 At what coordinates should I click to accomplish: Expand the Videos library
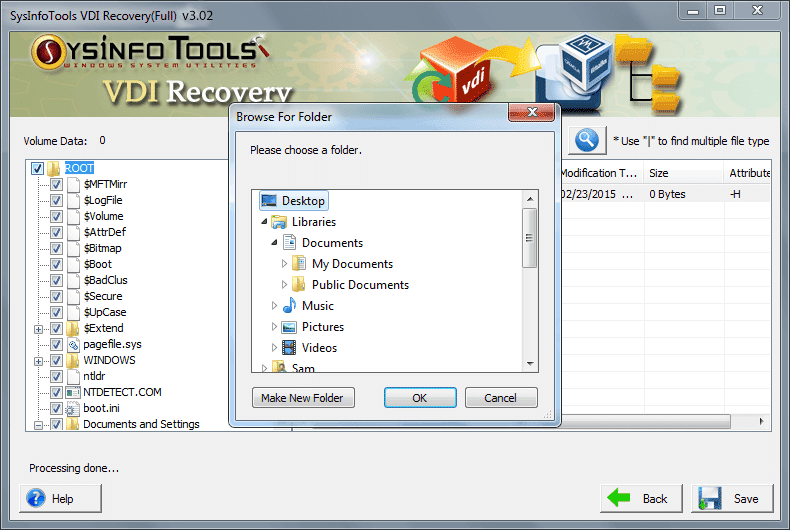[274, 348]
